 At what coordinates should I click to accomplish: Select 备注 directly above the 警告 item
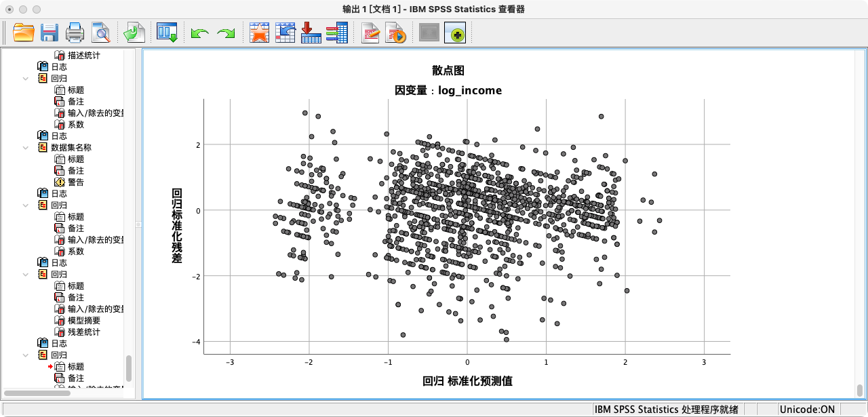coord(76,170)
